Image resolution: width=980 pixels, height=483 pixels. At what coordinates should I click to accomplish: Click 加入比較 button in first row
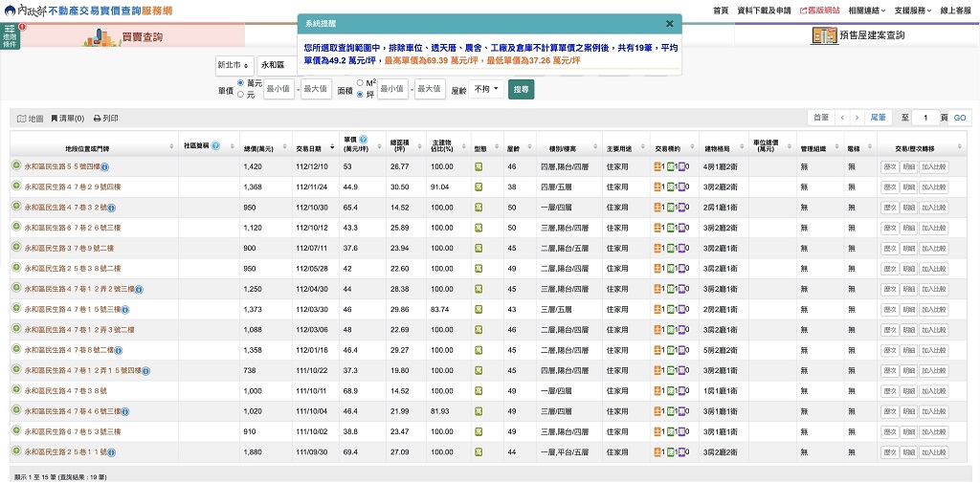click(936, 166)
